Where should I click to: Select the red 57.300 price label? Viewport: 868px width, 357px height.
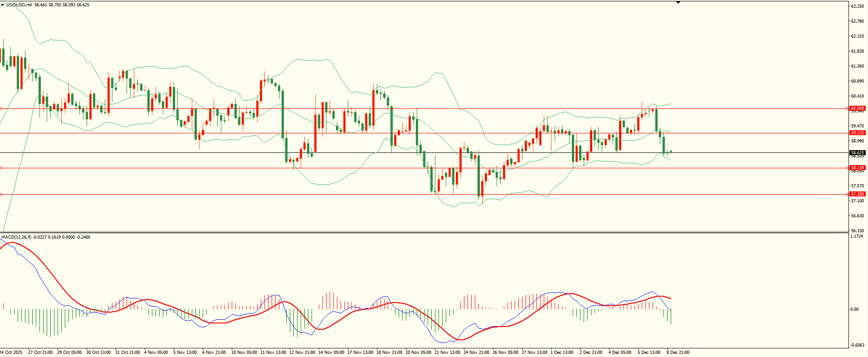[857, 194]
